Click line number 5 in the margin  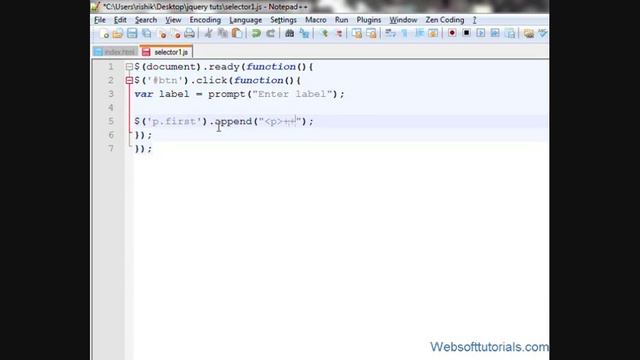(x=111, y=121)
